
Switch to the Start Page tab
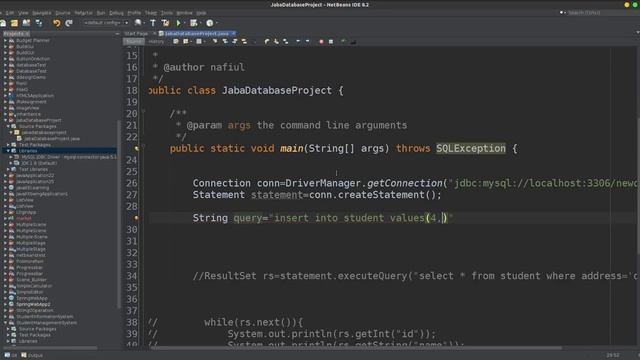point(136,33)
